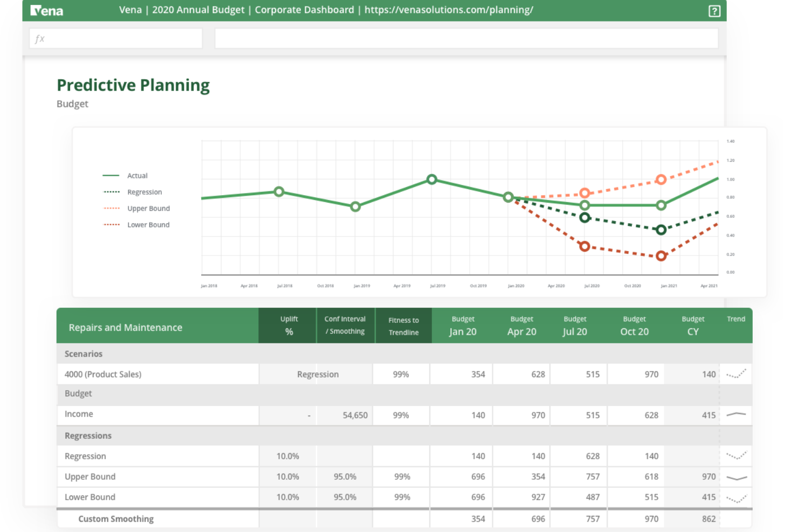Image resolution: width=798 pixels, height=532 pixels.
Task: Collapse the Scenarios section
Action: point(84,354)
